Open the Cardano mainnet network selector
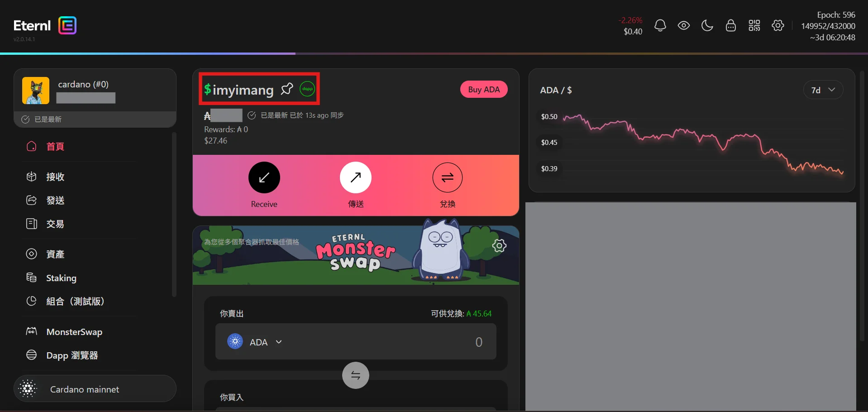868x412 pixels. (x=95, y=389)
